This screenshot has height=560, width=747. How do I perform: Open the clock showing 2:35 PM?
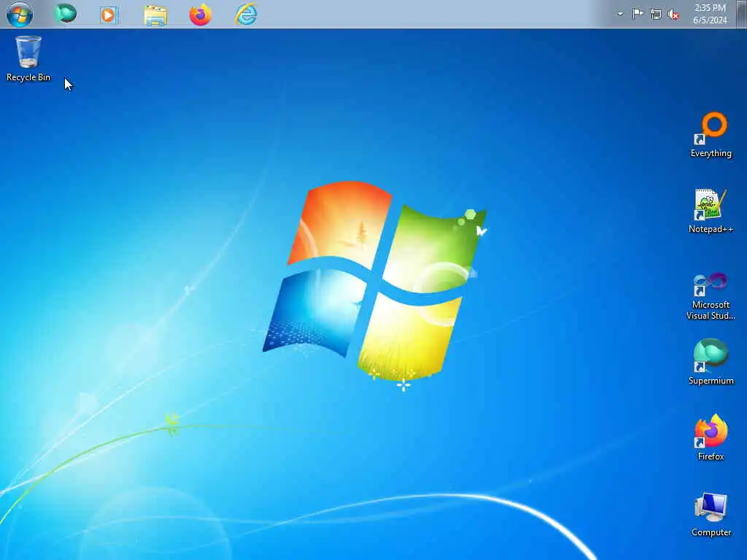coord(710,14)
